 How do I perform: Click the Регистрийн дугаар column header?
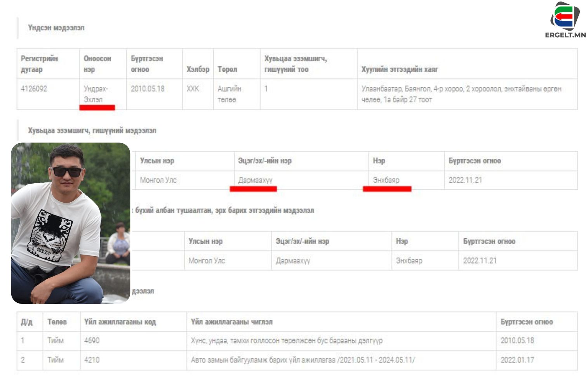[39, 64]
